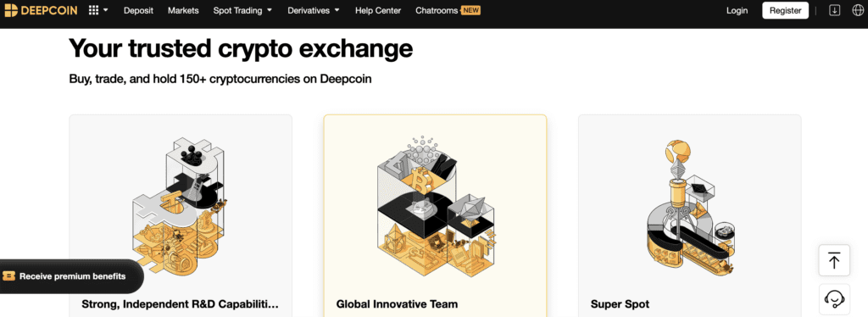Expand the apps grid dropdown arrow
Image resolution: width=868 pixels, height=317 pixels.
coord(105,10)
